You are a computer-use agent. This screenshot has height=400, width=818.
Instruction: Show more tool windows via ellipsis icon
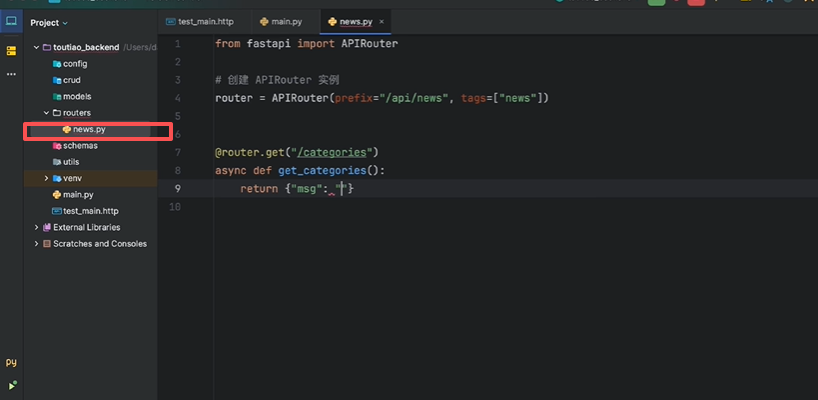[11, 75]
